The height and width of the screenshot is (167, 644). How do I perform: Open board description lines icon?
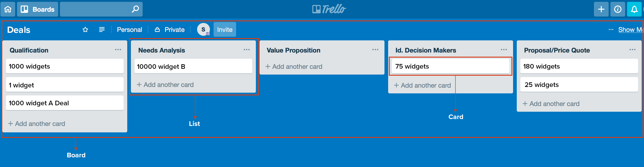coord(102,30)
